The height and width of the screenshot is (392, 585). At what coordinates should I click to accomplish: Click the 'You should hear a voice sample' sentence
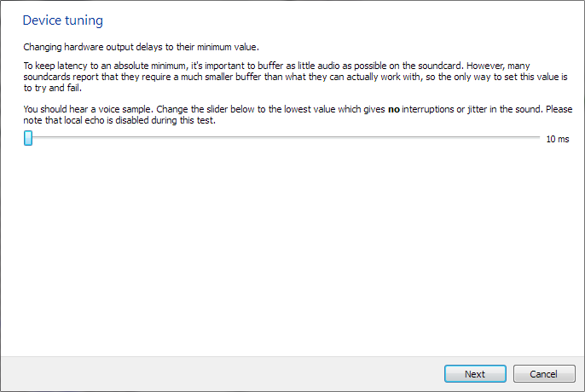tap(89, 109)
